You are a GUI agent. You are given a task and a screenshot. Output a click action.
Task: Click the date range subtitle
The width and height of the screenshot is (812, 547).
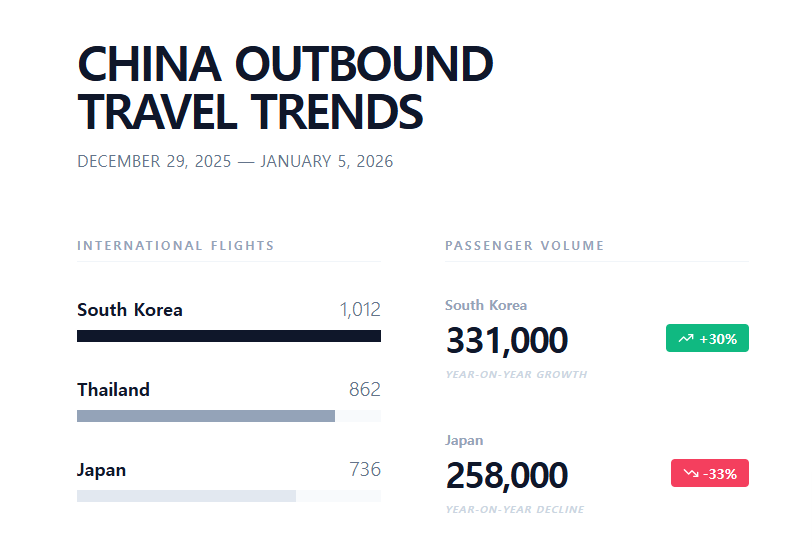235,162
